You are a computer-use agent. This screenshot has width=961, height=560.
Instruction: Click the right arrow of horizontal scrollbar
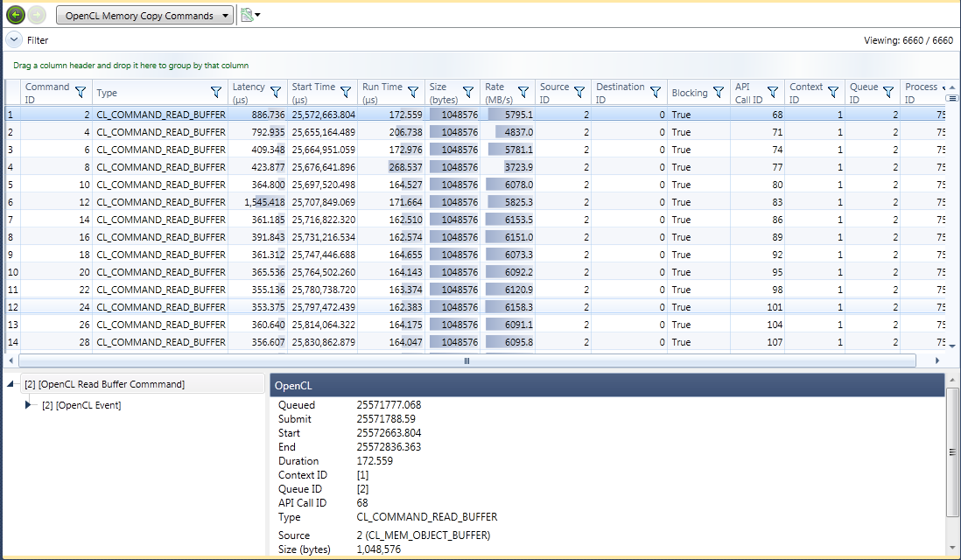(937, 360)
